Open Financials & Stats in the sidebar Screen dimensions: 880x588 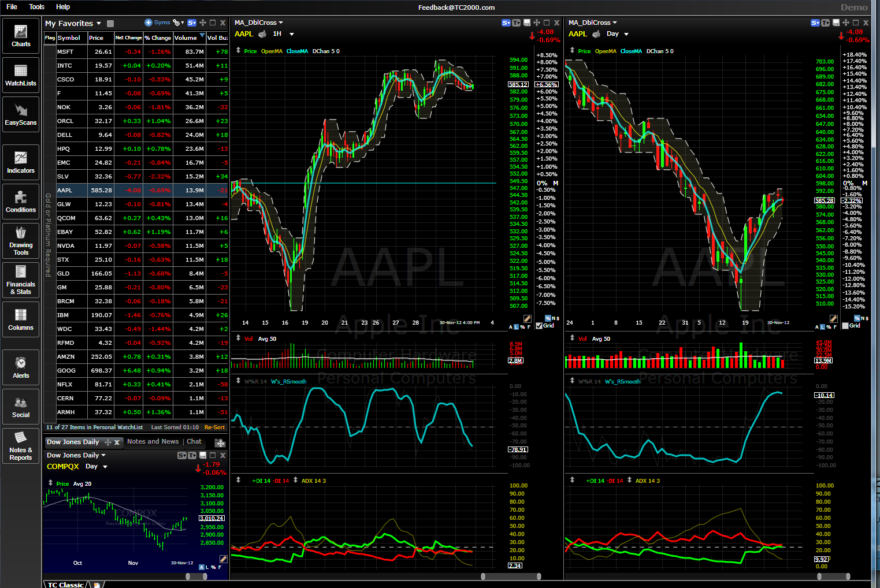click(21, 280)
